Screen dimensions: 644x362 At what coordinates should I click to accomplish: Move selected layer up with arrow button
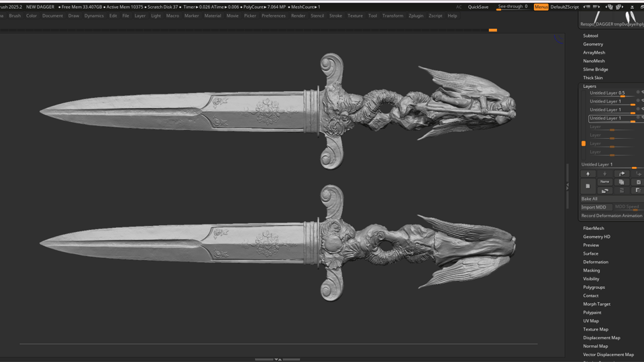[x=588, y=174]
